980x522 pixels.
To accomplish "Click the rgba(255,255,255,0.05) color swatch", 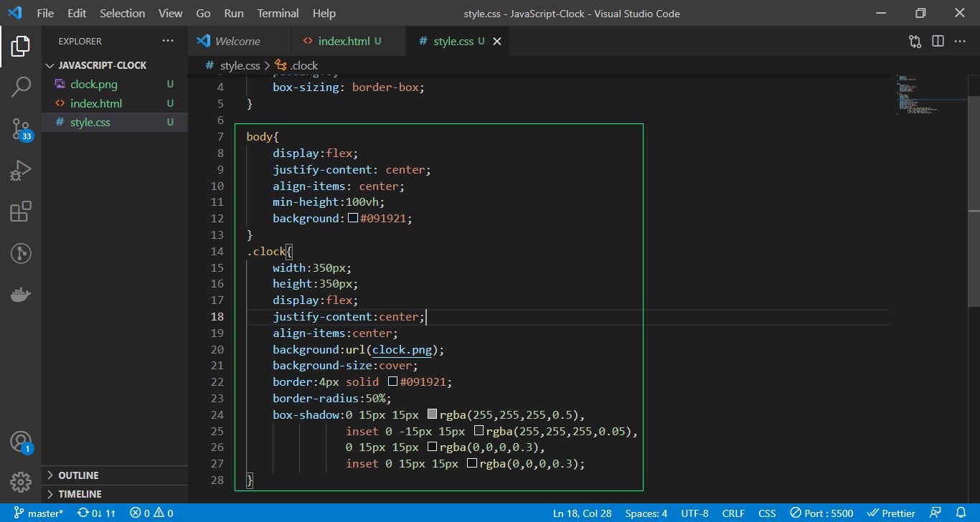I will (x=479, y=431).
